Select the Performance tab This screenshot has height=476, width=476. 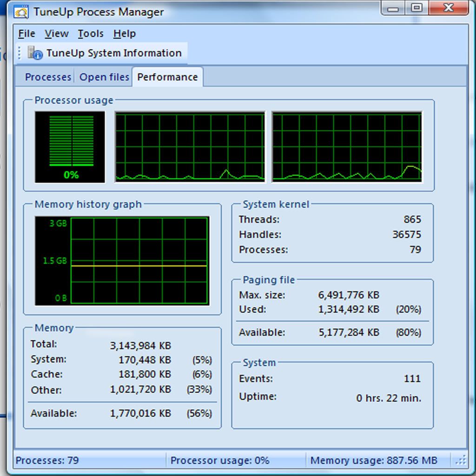point(167,77)
